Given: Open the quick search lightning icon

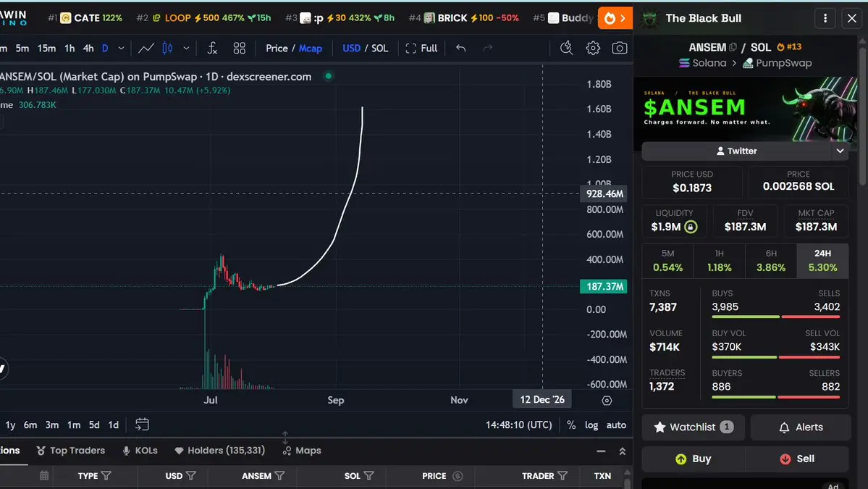Looking at the screenshot, I should [565, 49].
